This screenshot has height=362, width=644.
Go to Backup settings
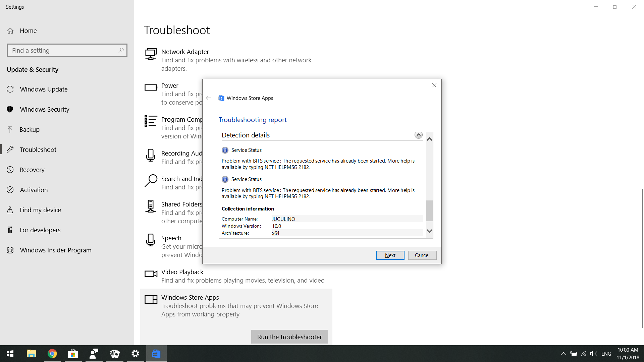click(67, 129)
